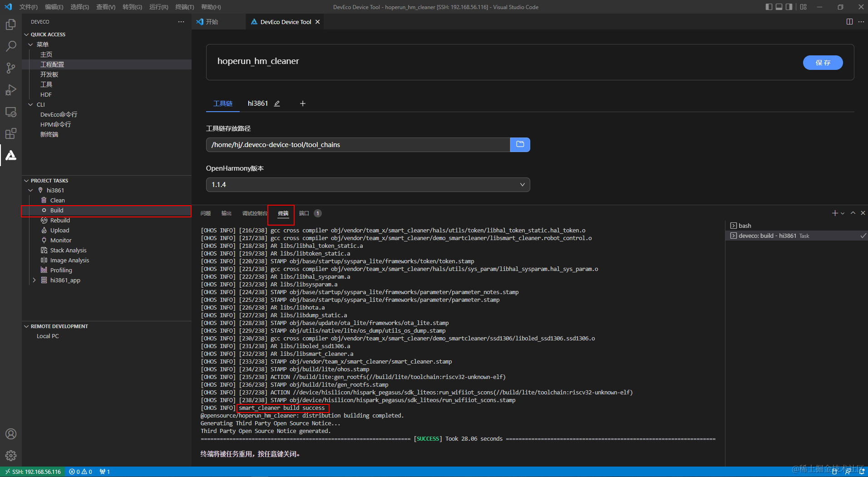Switch to the 问题 panel tab
The image size is (868, 477).
click(206, 213)
